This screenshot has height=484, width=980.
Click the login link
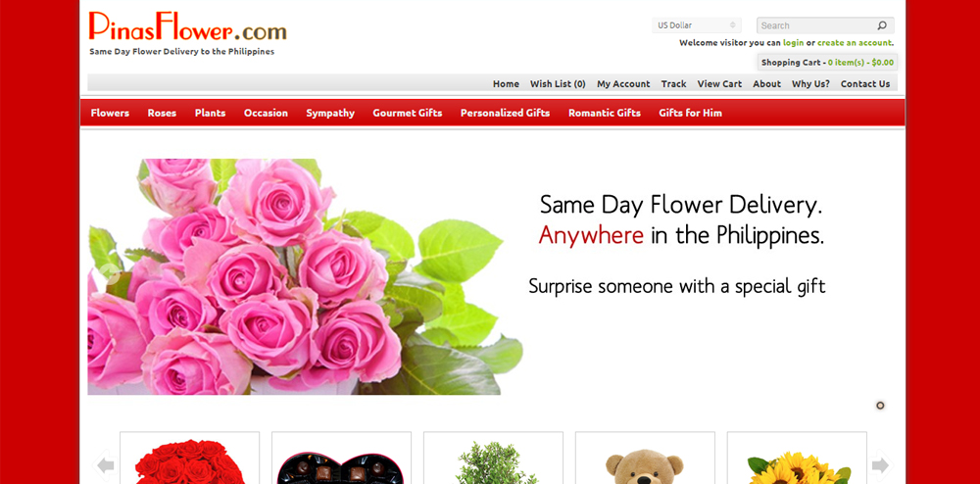coord(793,43)
